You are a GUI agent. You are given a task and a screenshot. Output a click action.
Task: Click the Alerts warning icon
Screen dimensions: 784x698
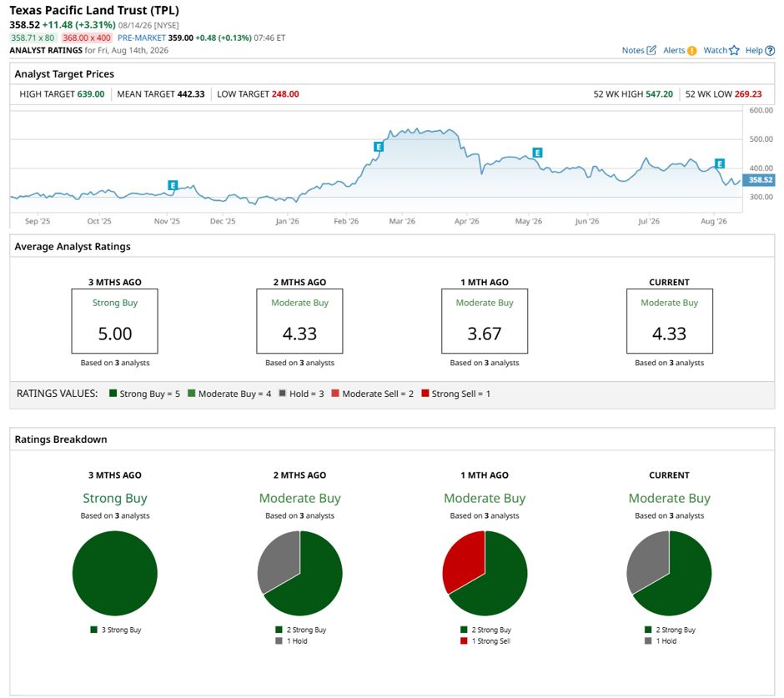pyautogui.click(x=692, y=51)
